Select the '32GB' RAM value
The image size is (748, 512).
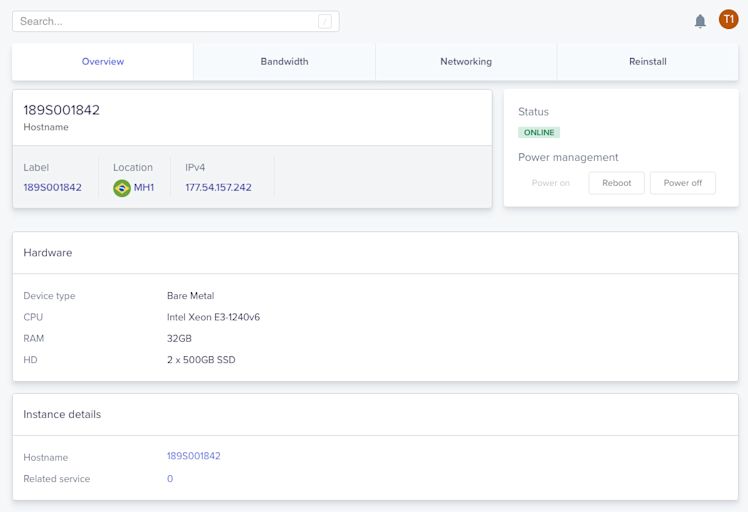[179, 339]
